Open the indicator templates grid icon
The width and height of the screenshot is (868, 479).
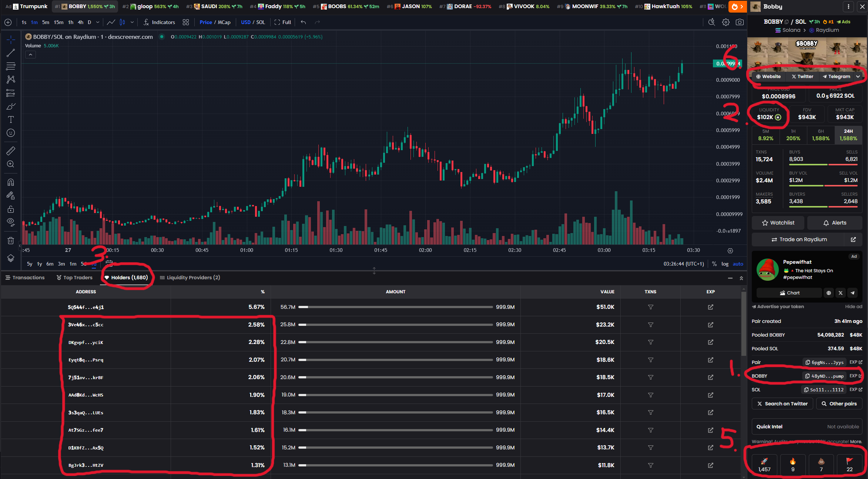(186, 22)
